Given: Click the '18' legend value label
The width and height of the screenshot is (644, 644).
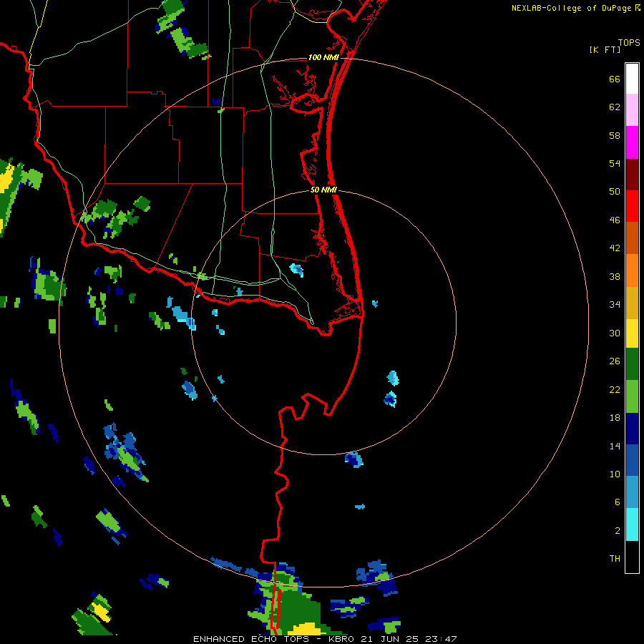Looking at the screenshot, I should click(x=615, y=418).
